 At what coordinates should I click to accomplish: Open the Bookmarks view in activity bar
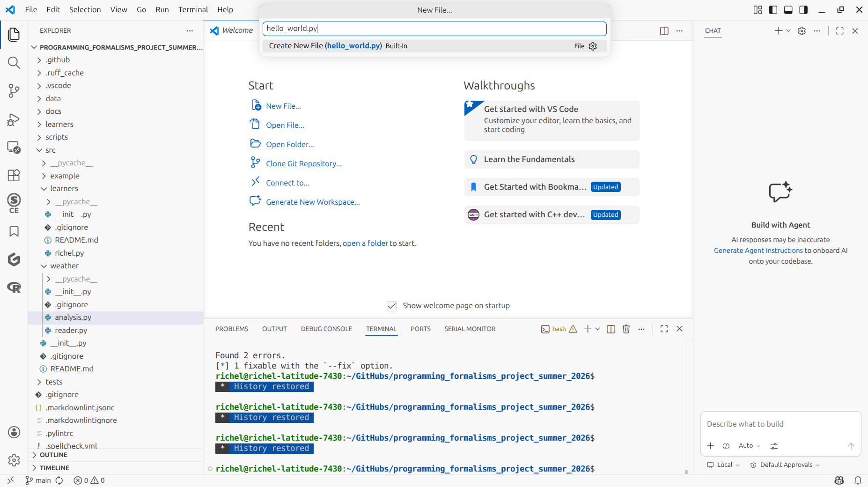[x=14, y=231]
